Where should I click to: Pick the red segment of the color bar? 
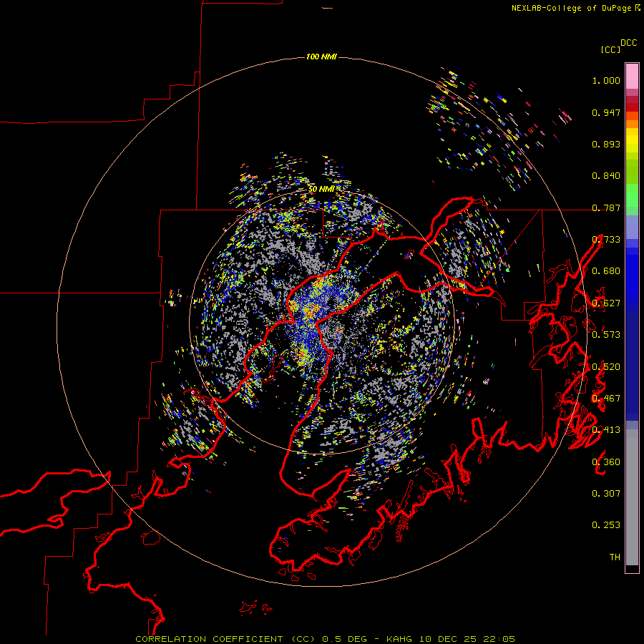(x=632, y=107)
